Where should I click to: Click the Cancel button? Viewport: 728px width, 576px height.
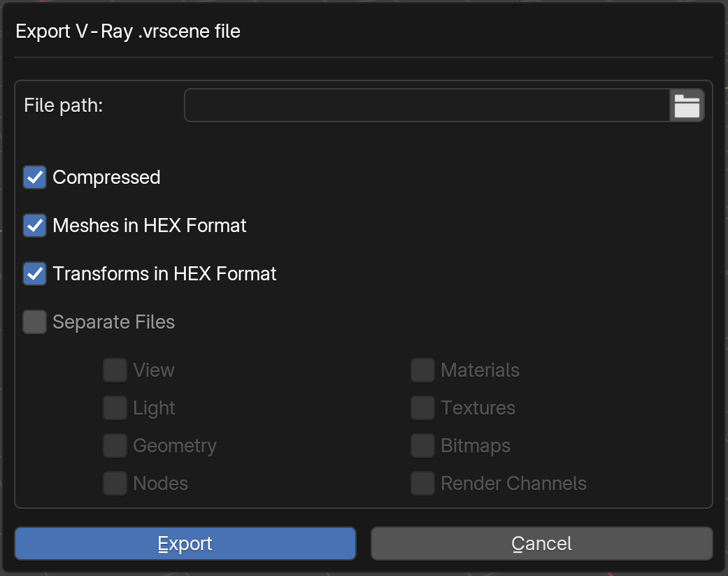[x=542, y=544]
